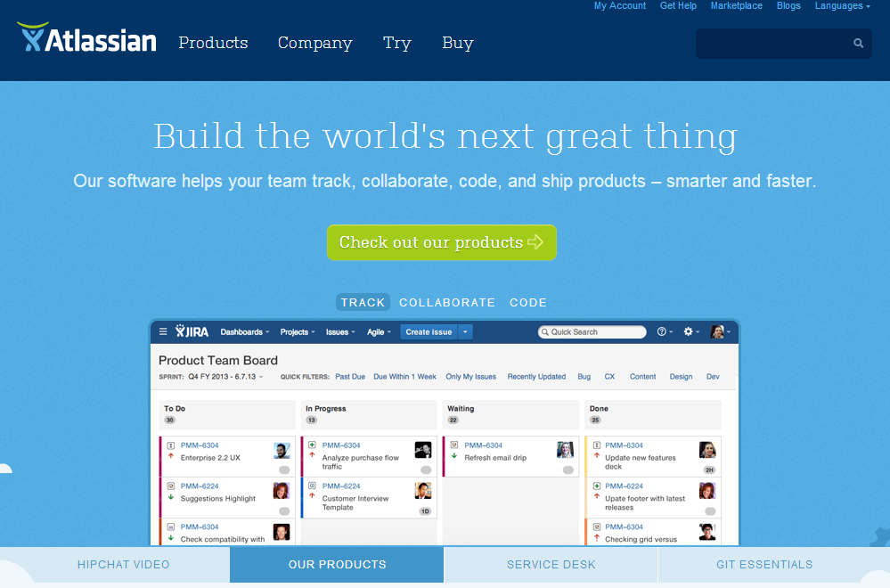The image size is (890, 588).
Task: Click the JIRA hamburger menu icon
Action: [x=163, y=331]
